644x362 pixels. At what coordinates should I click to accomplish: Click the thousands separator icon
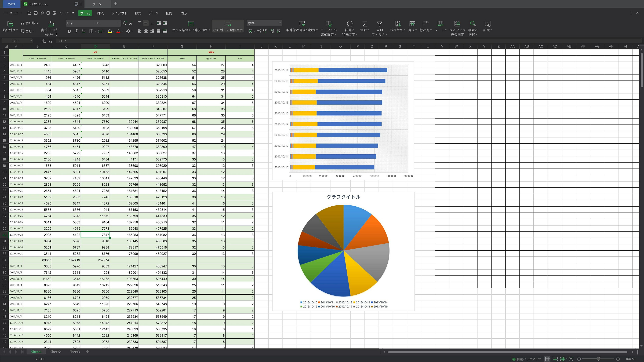(265, 31)
